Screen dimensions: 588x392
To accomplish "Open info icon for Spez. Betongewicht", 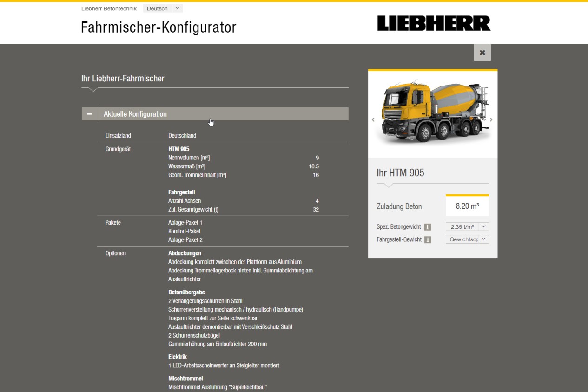I will (x=428, y=227).
